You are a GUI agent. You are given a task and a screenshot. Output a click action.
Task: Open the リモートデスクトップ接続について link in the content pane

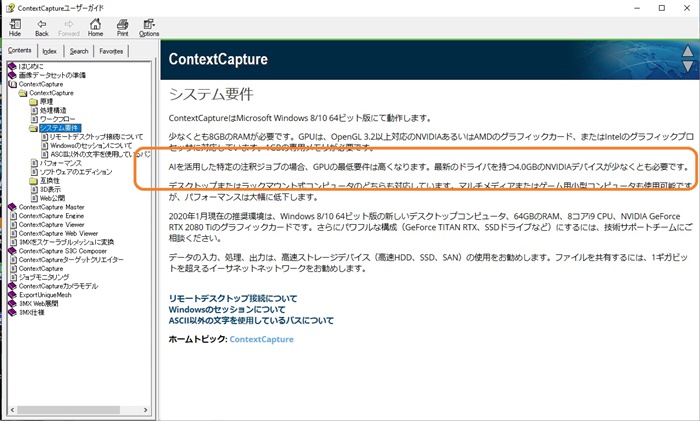pos(233,298)
